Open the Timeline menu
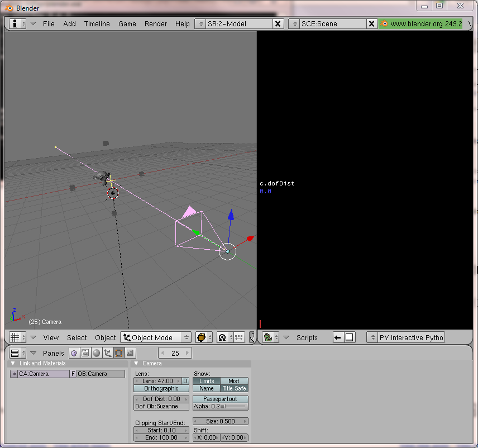 tap(97, 24)
